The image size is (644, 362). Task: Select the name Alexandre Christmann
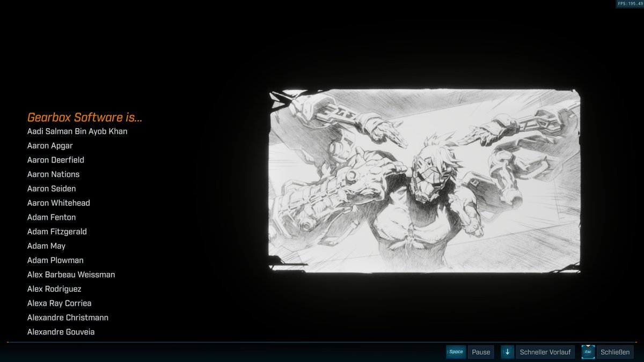(68, 317)
